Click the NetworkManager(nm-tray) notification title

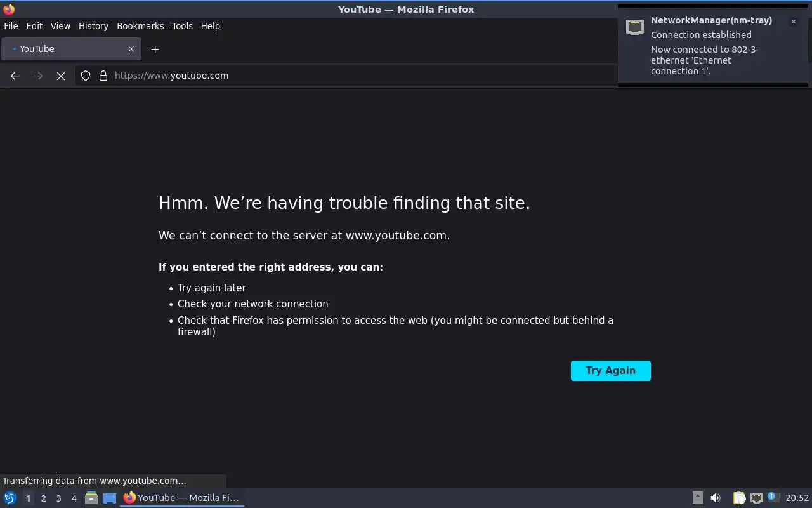coord(711,20)
